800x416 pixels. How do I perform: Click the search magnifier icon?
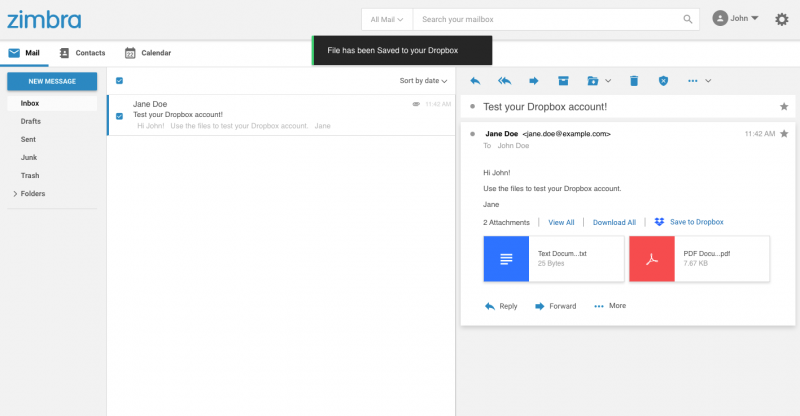pos(688,19)
